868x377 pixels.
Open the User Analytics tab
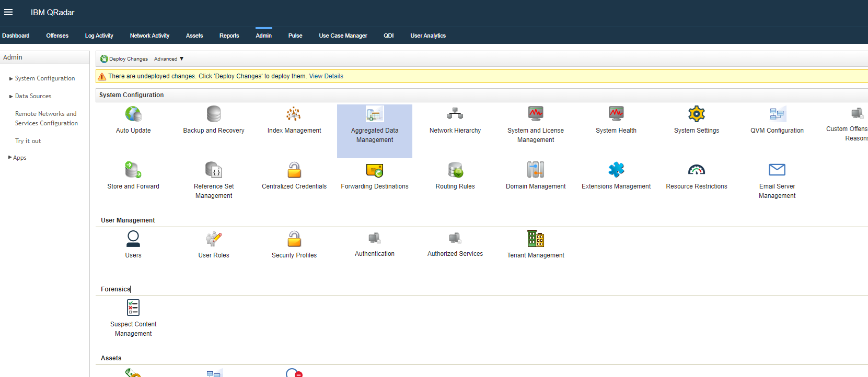pyautogui.click(x=428, y=36)
